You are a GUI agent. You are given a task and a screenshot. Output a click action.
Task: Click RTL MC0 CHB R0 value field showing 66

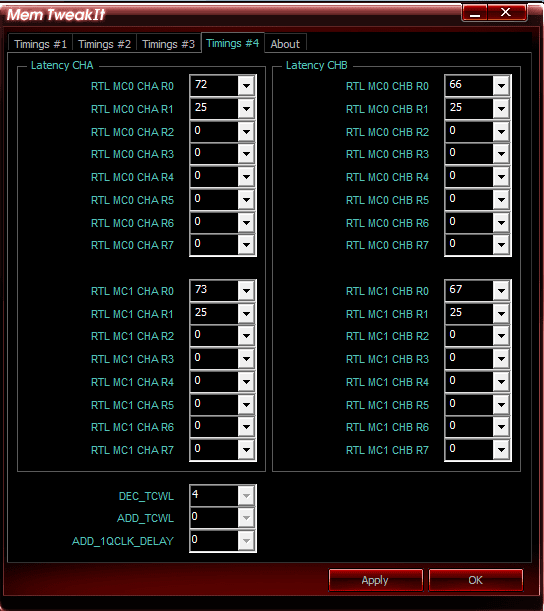(x=469, y=85)
